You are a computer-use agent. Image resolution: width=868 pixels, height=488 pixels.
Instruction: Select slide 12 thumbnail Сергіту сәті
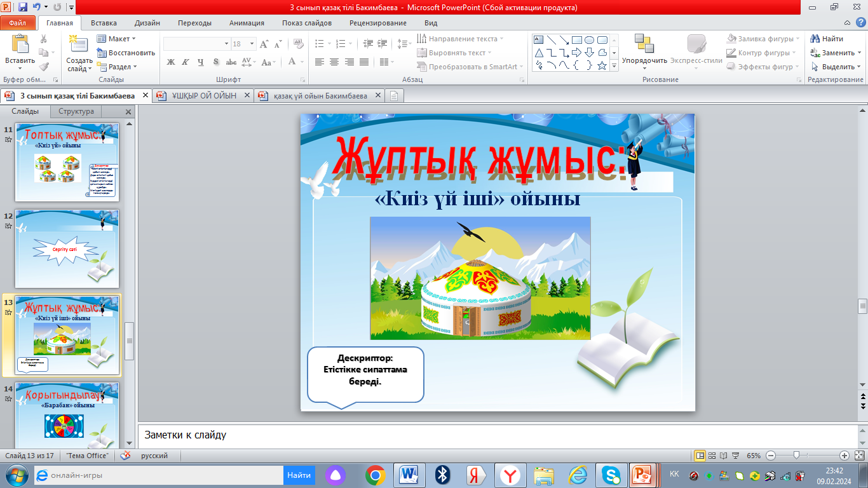point(67,249)
